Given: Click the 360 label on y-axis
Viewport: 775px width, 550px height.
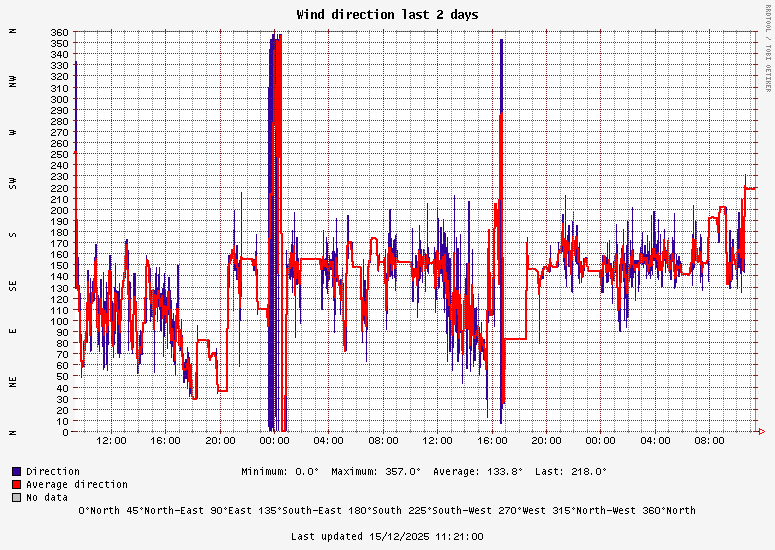Looking at the screenshot, I should click(x=60, y=33).
